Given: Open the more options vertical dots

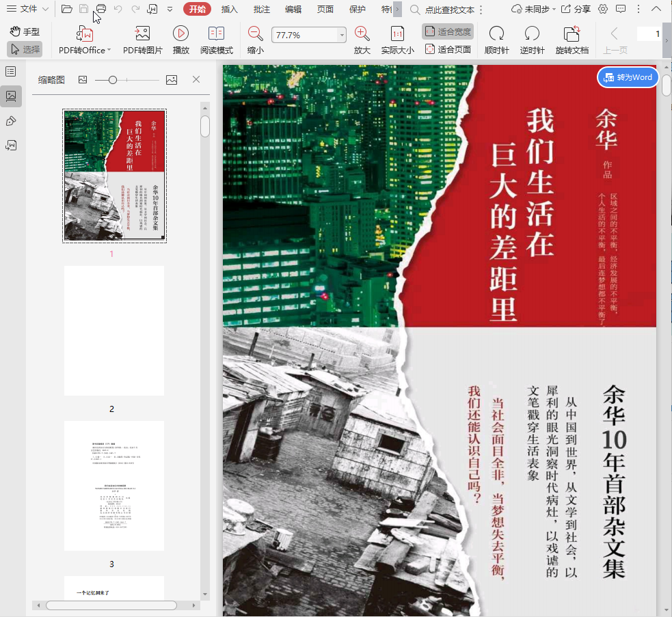Looking at the screenshot, I should [x=638, y=9].
